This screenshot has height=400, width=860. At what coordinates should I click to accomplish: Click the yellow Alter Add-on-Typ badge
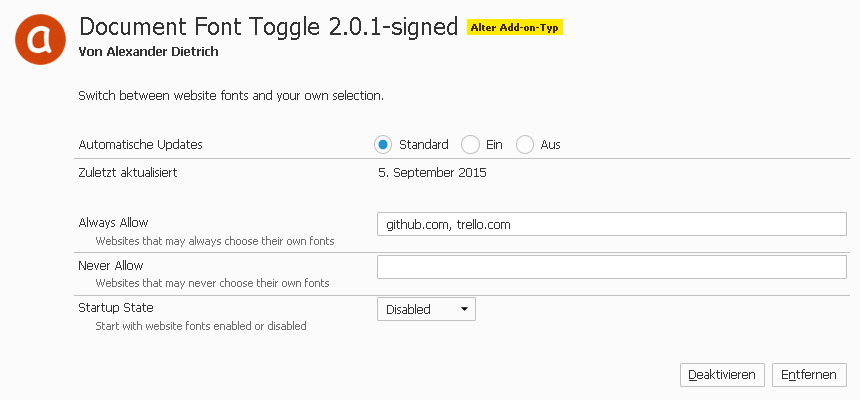click(515, 28)
